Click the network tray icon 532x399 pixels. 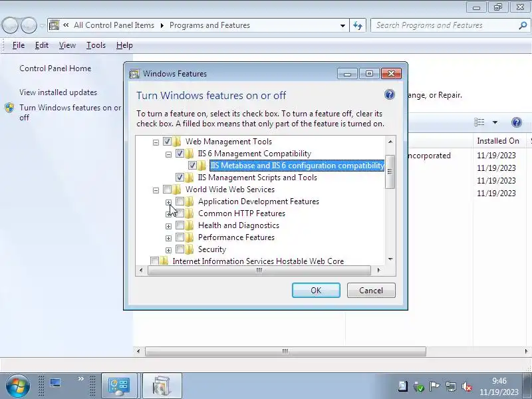(x=451, y=386)
